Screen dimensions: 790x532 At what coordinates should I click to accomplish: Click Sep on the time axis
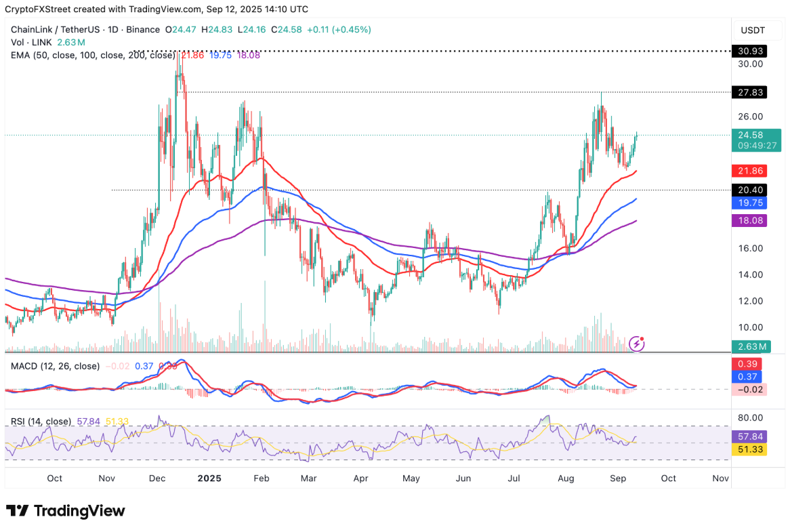[x=617, y=478]
